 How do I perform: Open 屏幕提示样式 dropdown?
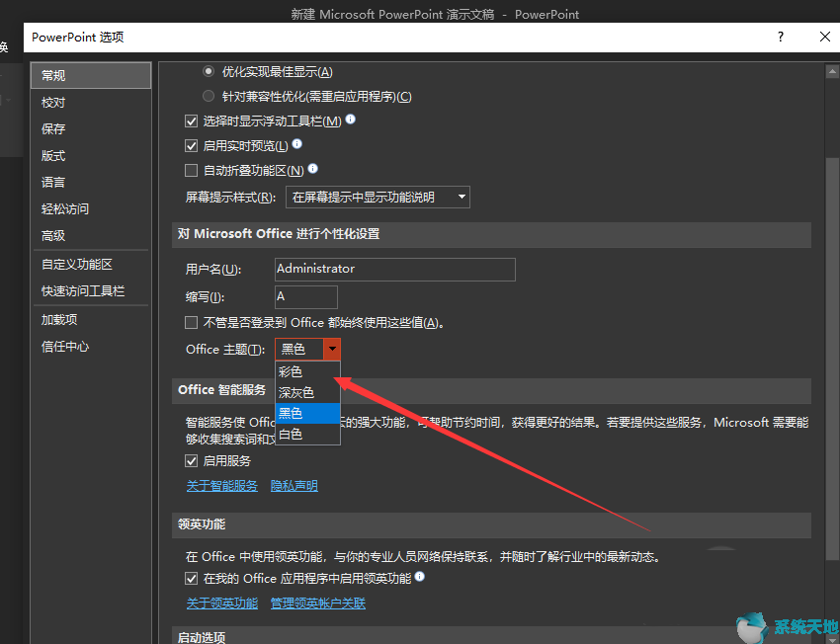tap(378, 197)
